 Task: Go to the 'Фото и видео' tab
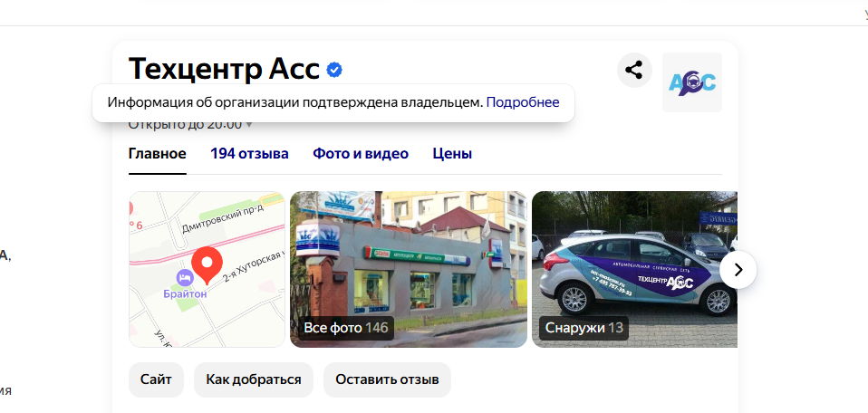pyautogui.click(x=361, y=154)
